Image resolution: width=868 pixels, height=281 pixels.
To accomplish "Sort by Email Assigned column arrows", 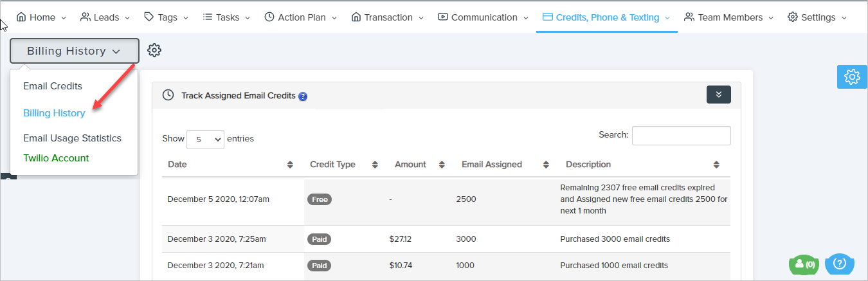I will [x=546, y=165].
